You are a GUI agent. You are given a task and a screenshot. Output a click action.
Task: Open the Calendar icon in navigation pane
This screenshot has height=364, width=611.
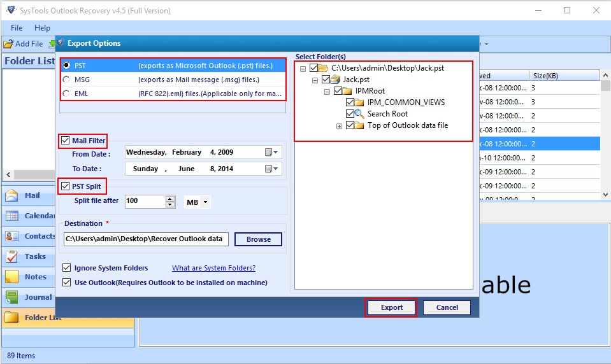pyautogui.click(x=12, y=216)
